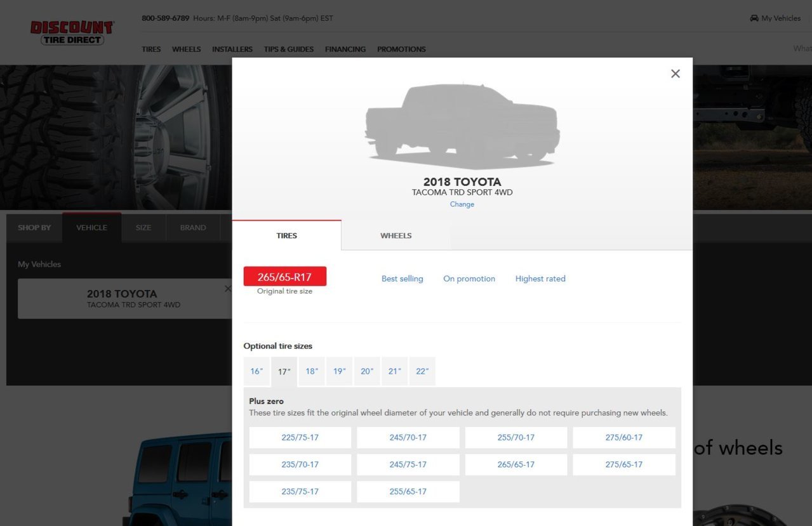Filter by Highest rated tires

[540, 279]
